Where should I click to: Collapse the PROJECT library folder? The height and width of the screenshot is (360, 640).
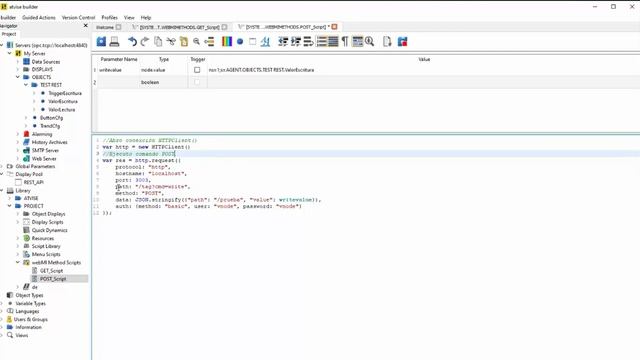(x=10, y=206)
